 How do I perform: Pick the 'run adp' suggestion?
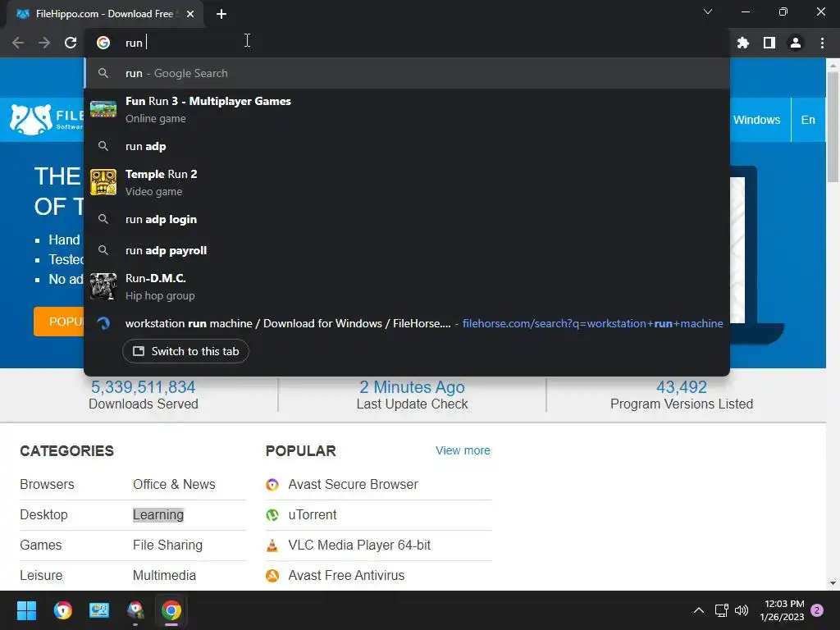pyautogui.click(x=407, y=146)
